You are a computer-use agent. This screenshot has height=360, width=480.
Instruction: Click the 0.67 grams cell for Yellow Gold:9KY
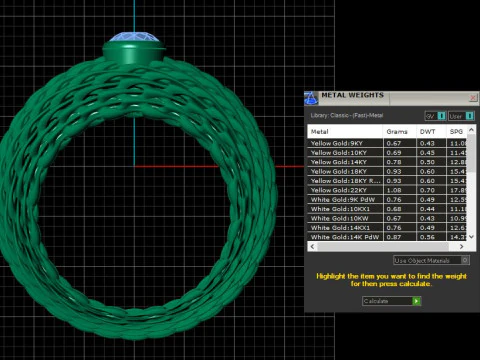[x=399, y=143]
